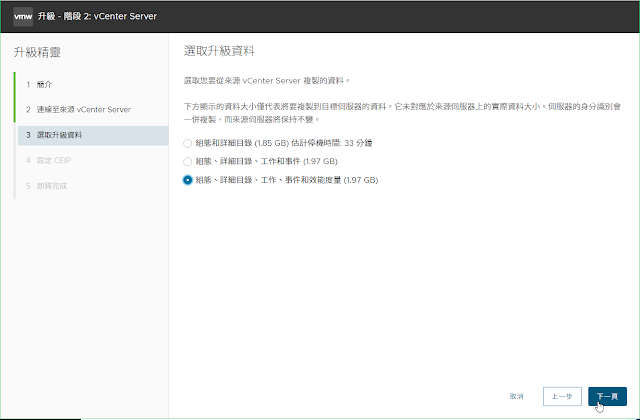The image size is (640, 420).
Task: Click the 選取升級資料 page heading
Action: pos(219,51)
